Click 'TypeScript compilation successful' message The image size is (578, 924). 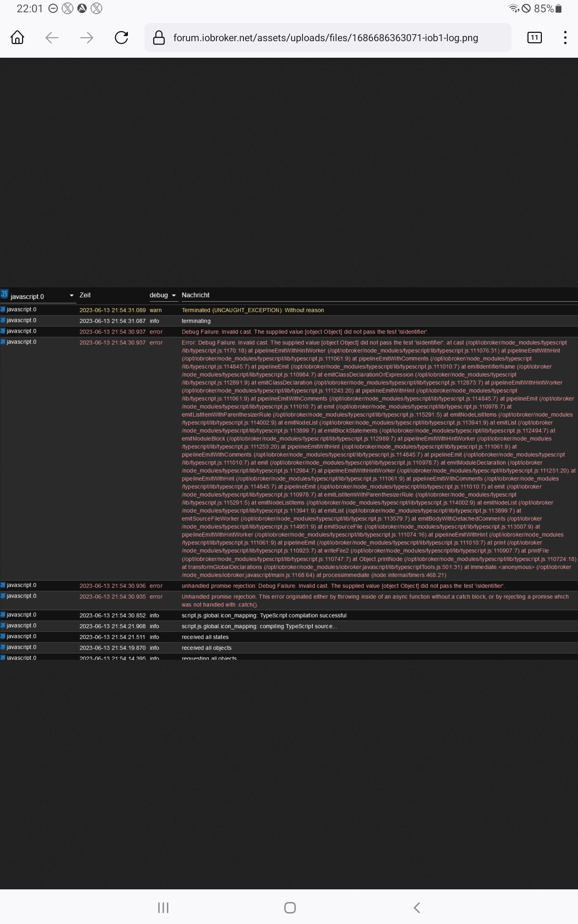[x=264, y=615]
